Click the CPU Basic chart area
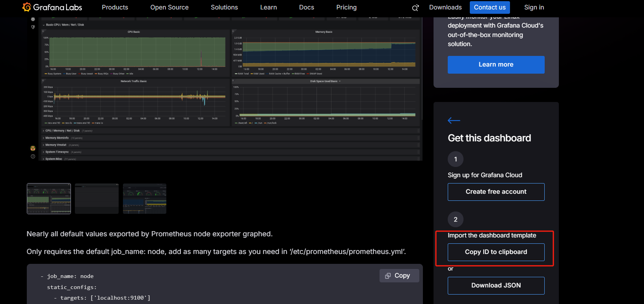 point(137,52)
